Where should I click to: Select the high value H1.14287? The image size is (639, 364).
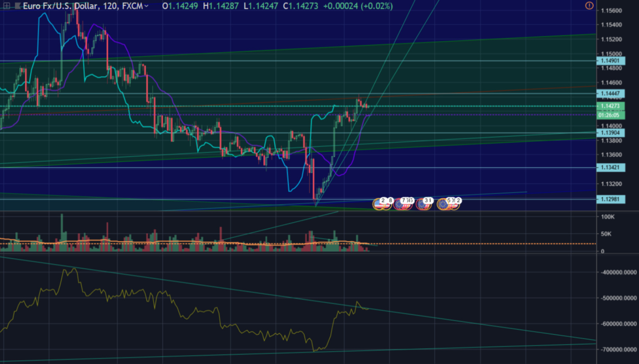coord(221,6)
